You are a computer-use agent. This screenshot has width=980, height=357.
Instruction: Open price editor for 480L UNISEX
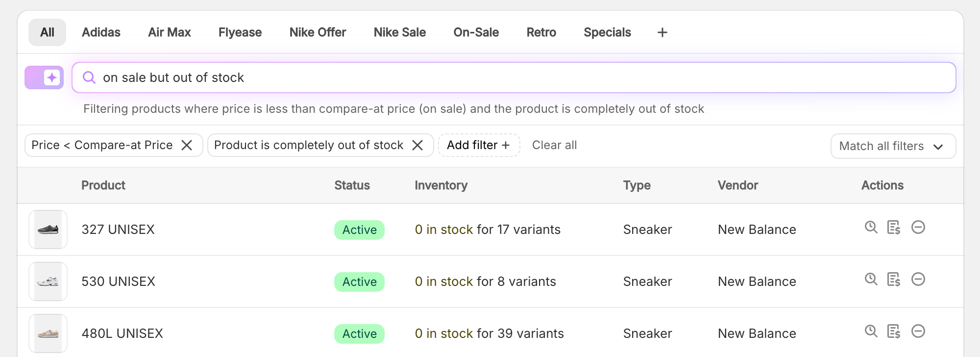pyautogui.click(x=894, y=331)
